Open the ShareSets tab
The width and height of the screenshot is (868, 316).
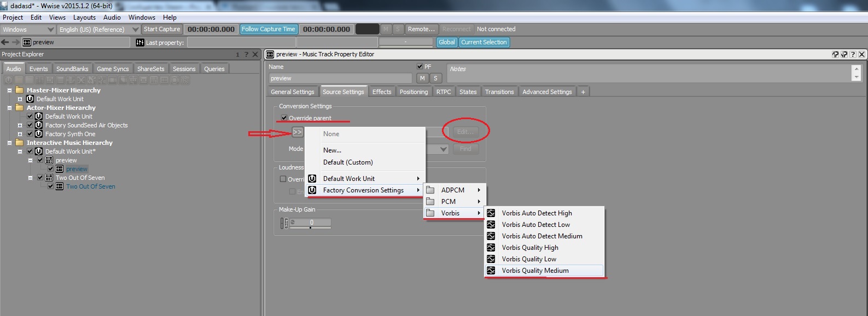pos(151,69)
